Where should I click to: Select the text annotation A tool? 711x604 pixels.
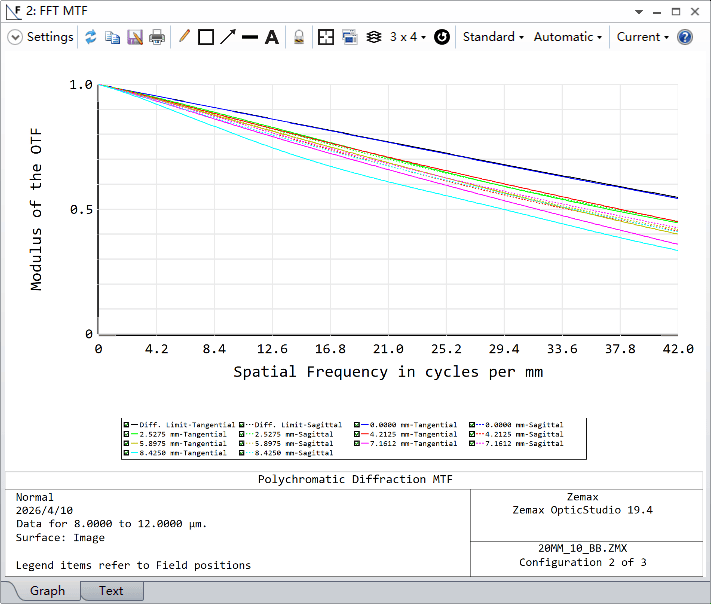(271, 37)
